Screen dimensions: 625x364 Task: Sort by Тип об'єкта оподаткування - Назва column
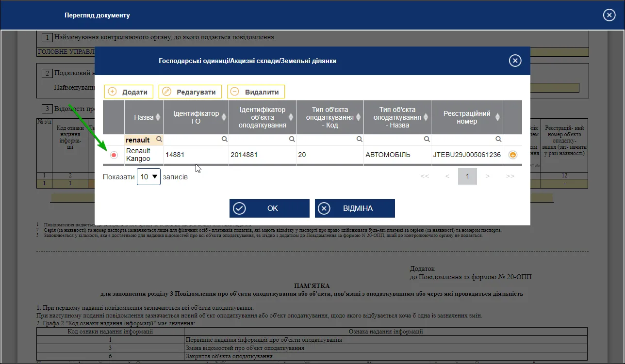(x=397, y=117)
